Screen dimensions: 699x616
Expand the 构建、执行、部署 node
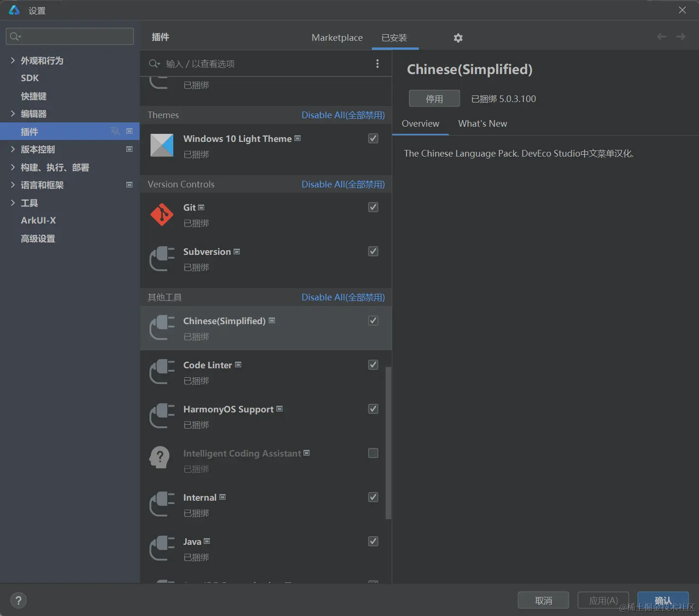(13, 167)
